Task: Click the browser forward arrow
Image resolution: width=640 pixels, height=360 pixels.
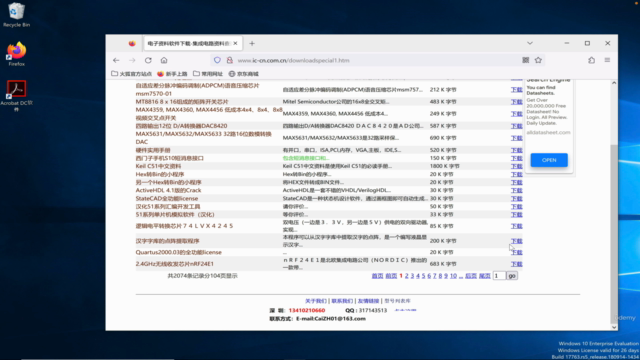Action: click(x=132, y=60)
